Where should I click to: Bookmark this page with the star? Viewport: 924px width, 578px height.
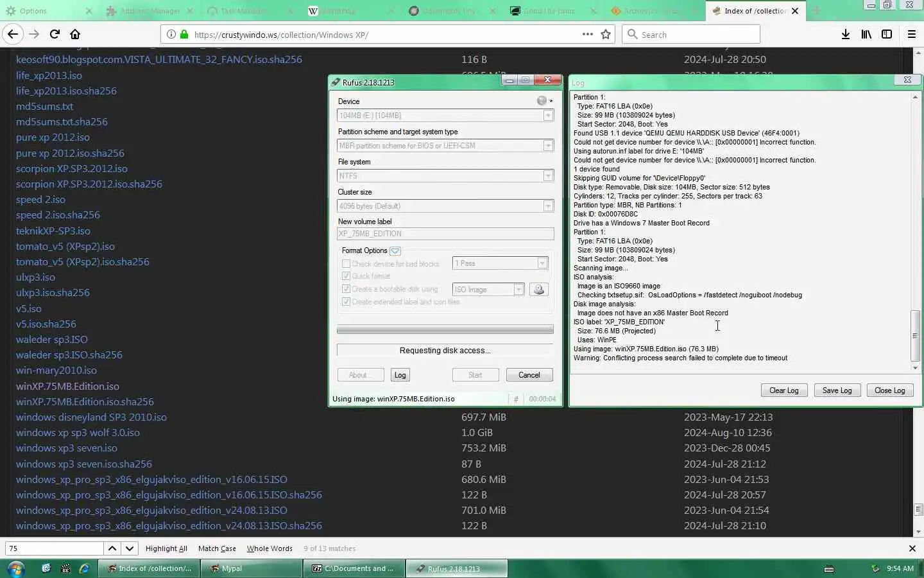pyautogui.click(x=606, y=35)
